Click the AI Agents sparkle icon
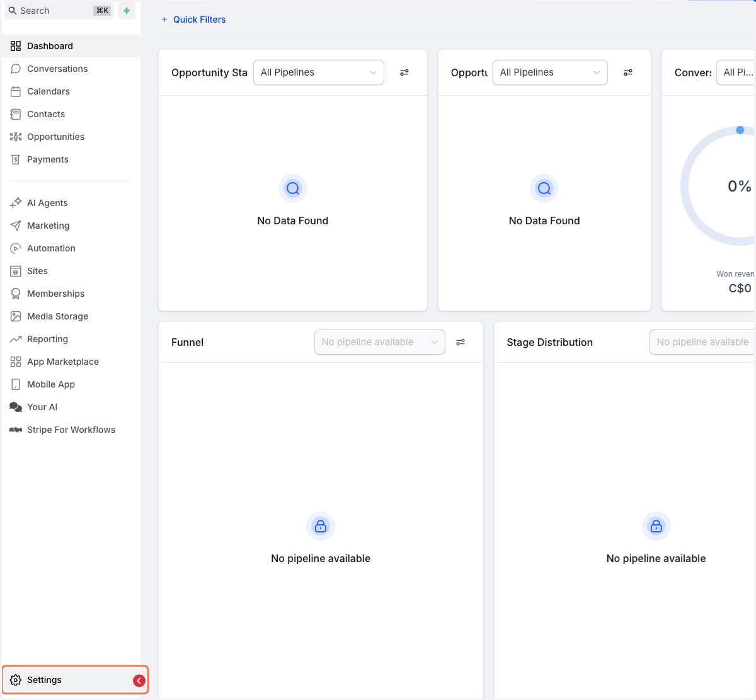 (16, 203)
